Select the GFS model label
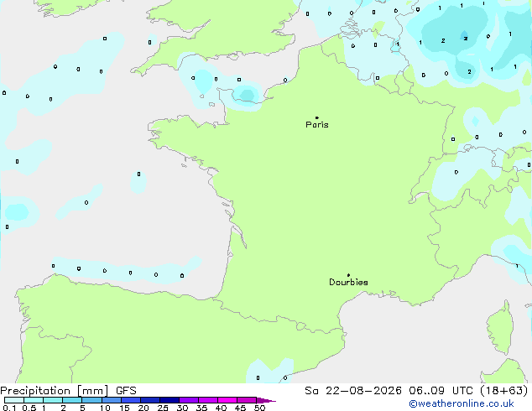This screenshot has width=532, height=411. pyautogui.click(x=126, y=391)
